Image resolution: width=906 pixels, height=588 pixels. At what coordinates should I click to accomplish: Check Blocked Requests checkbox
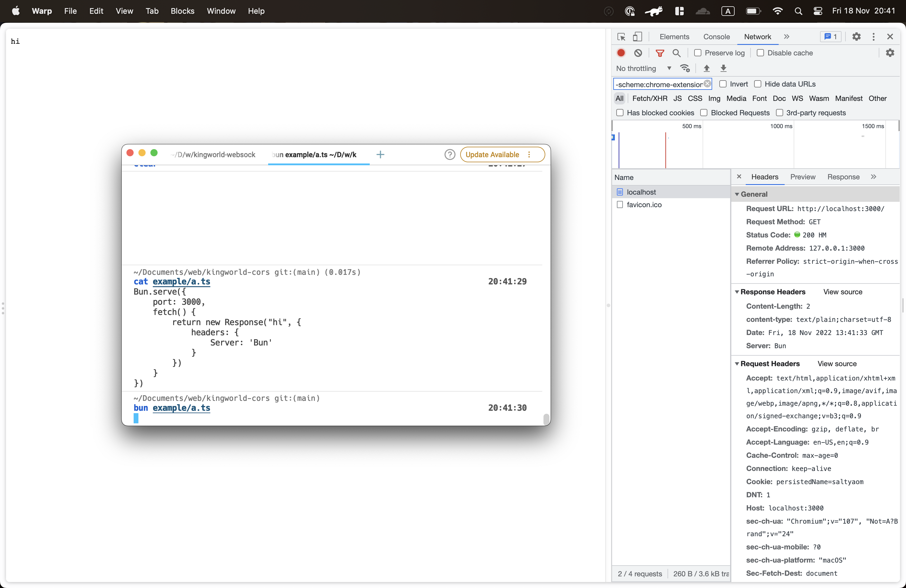703,113
